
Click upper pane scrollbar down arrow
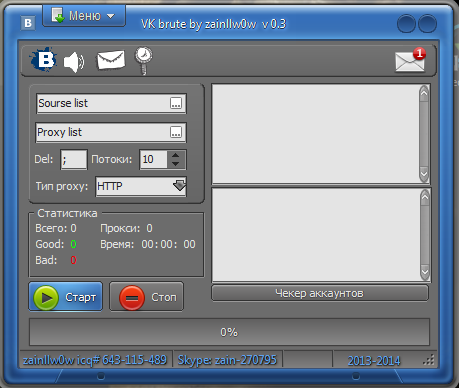424,174
